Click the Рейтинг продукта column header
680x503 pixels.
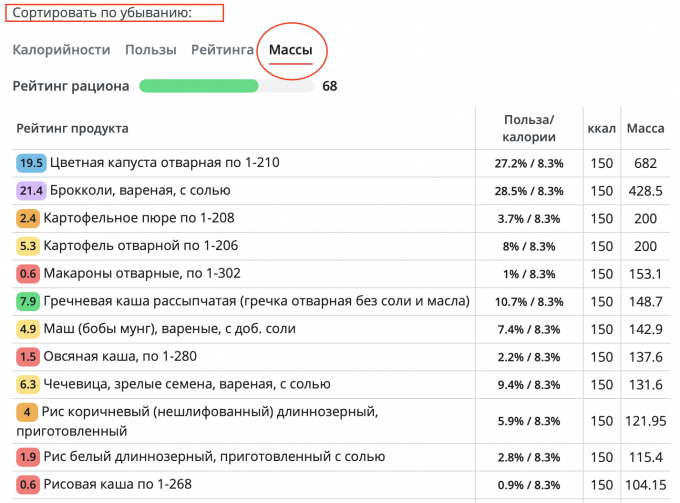tap(71, 128)
